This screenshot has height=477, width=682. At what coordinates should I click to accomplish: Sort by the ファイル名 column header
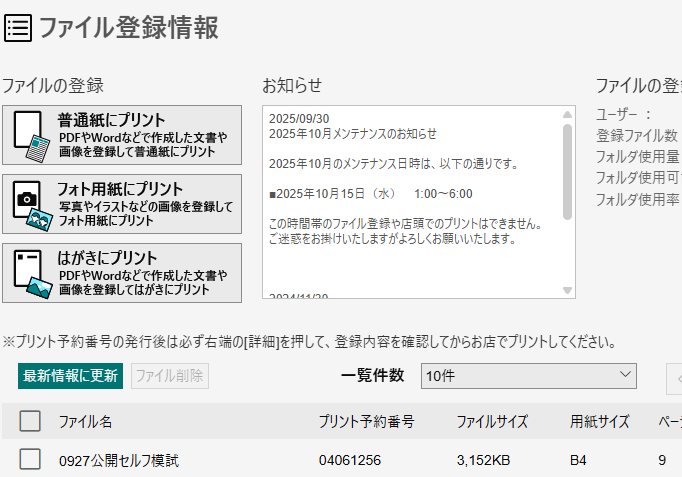[x=85, y=422]
